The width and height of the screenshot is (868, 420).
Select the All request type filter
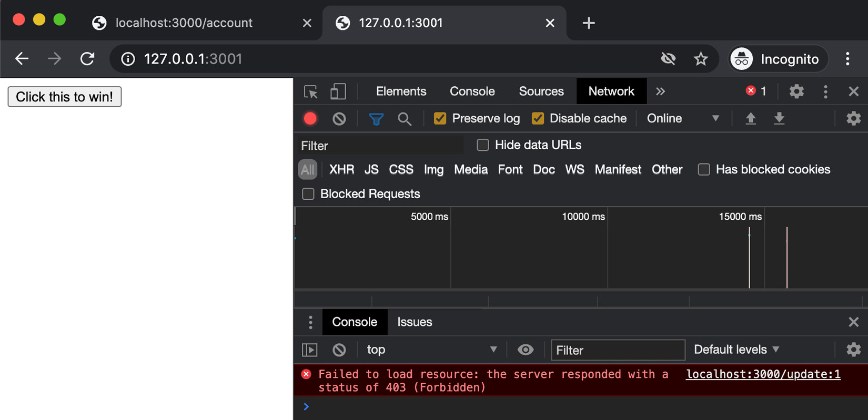point(308,170)
